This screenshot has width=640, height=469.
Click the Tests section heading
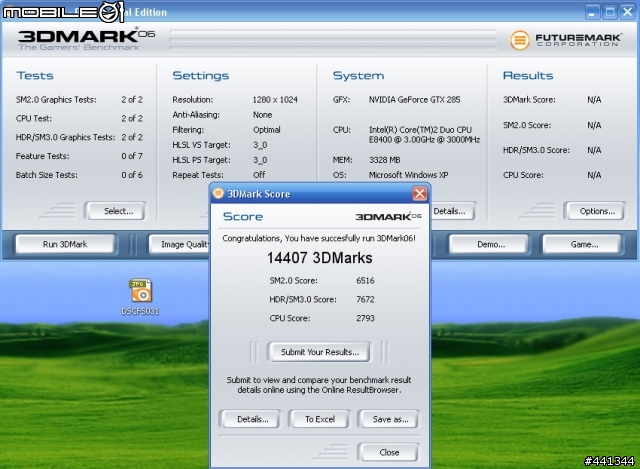click(35, 76)
